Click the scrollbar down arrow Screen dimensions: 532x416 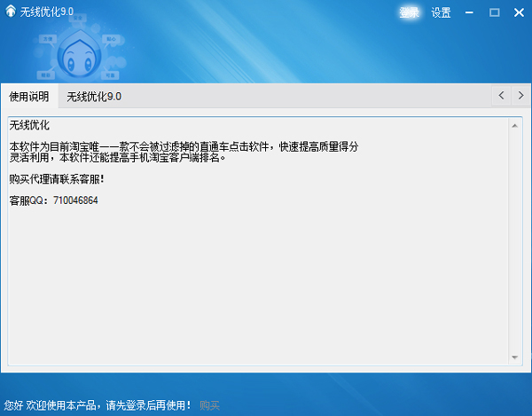[x=514, y=357]
